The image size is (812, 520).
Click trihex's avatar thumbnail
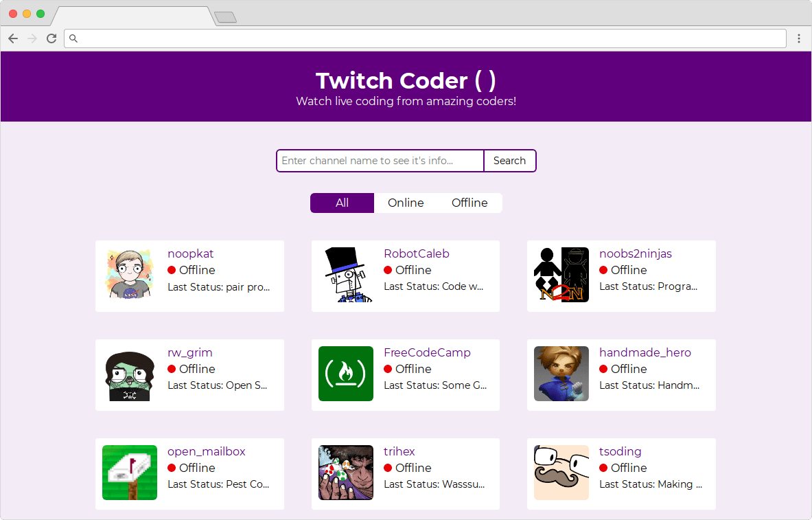(x=345, y=473)
